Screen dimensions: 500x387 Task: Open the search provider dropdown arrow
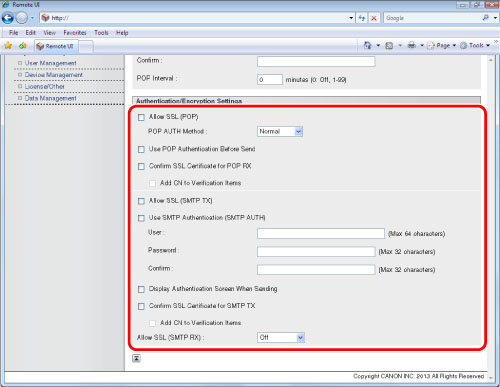pos(495,18)
